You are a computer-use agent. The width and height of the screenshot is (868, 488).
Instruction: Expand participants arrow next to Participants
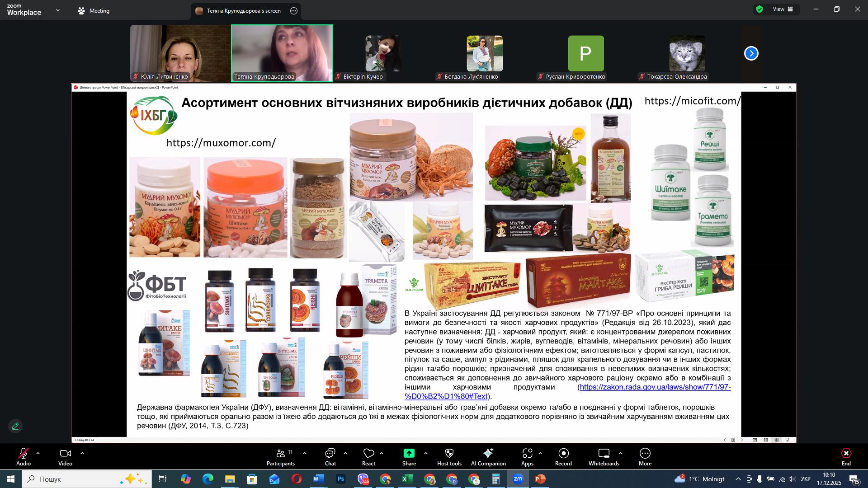305,453
